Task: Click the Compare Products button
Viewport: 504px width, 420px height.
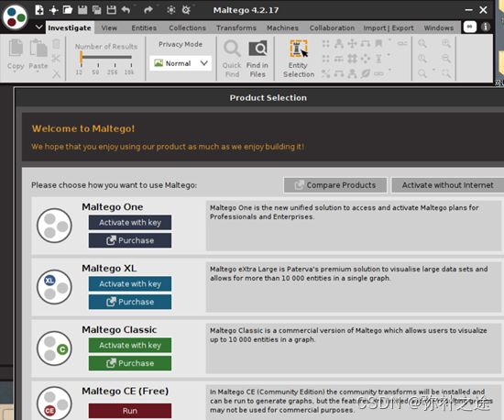Action: pos(334,185)
